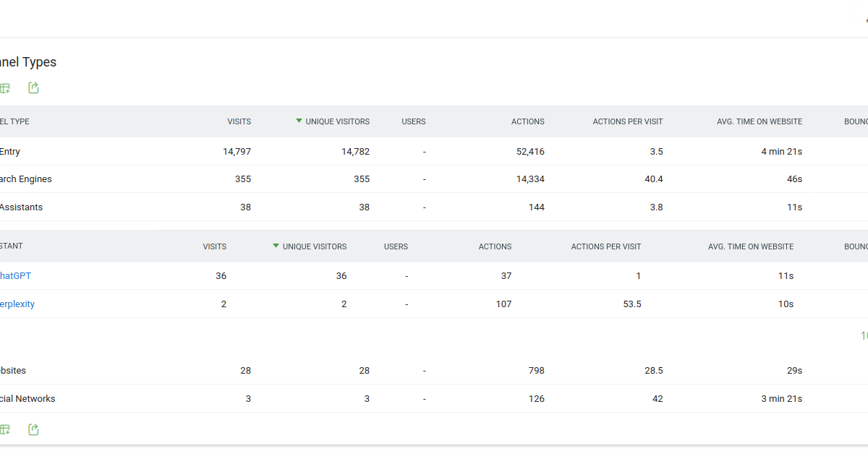The width and height of the screenshot is (868, 451).
Task: Click the table icon at the bottom-left footer
Action: point(6,429)
